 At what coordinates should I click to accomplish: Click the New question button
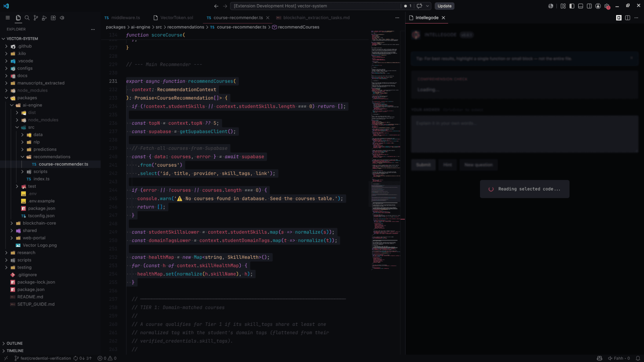478,165
